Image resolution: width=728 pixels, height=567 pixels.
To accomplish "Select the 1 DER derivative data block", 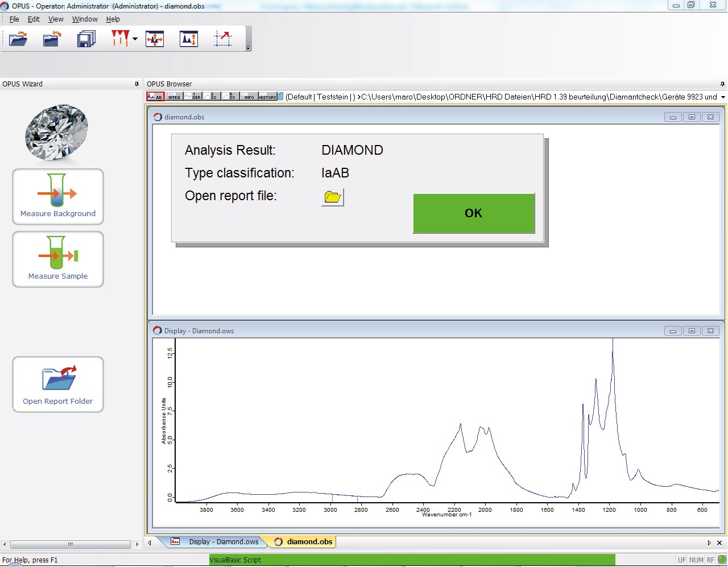I will [193, 97].
